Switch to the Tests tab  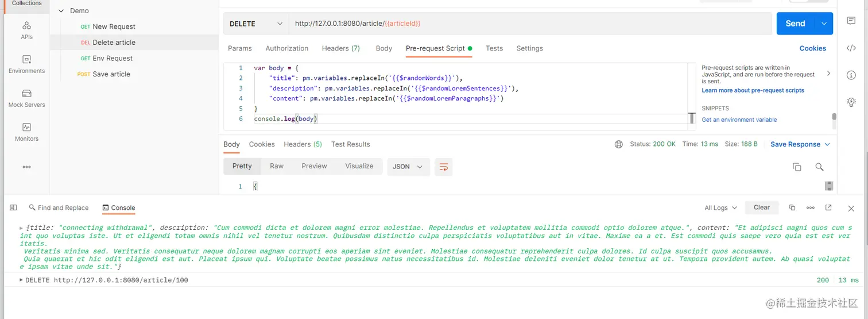[494, 48]
